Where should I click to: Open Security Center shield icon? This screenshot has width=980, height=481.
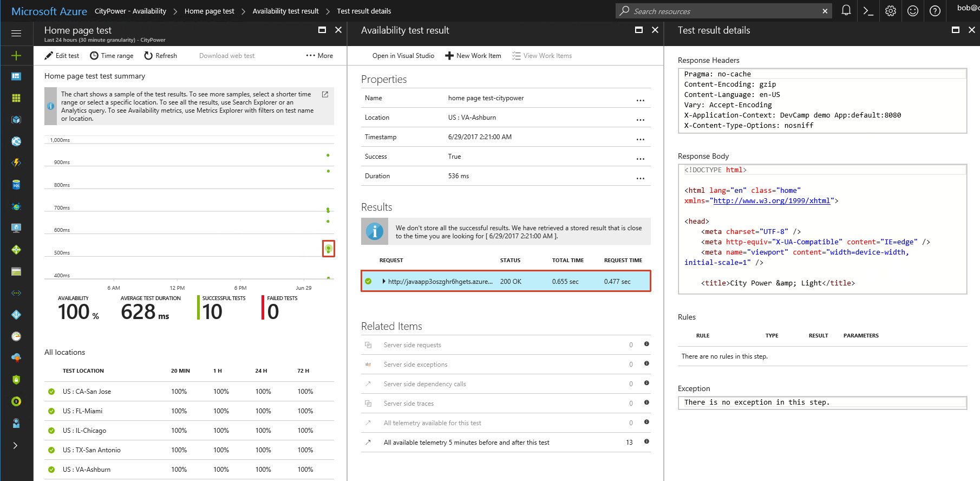coord(16,380)
